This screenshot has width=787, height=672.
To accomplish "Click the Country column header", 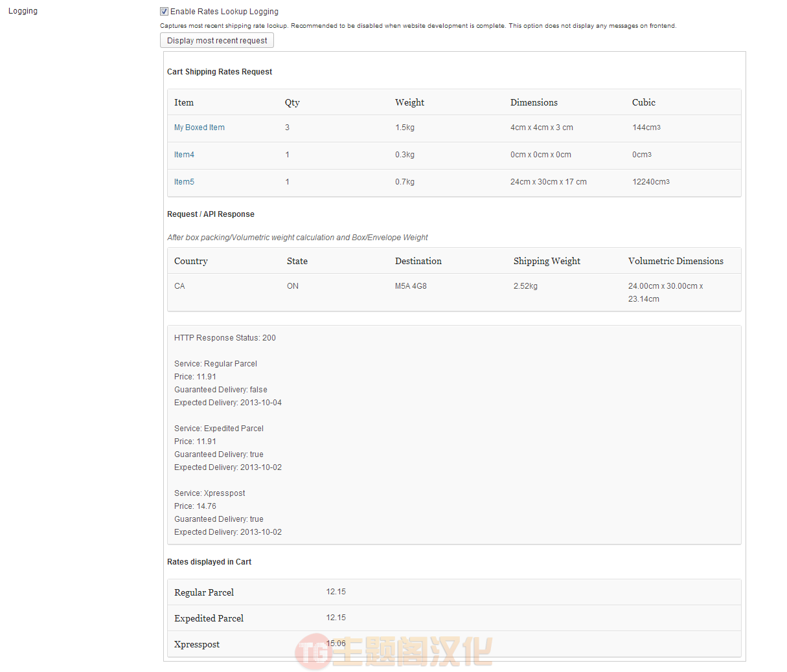I will point(191,261).
